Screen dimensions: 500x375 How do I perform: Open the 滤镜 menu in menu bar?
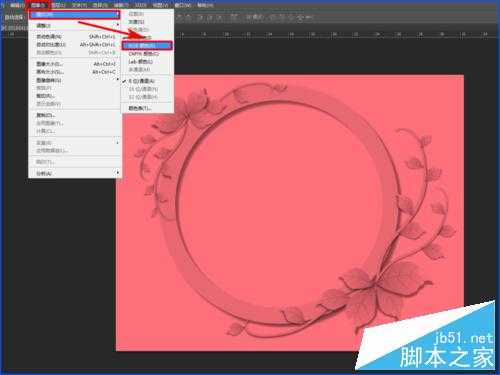click(121, 5)
